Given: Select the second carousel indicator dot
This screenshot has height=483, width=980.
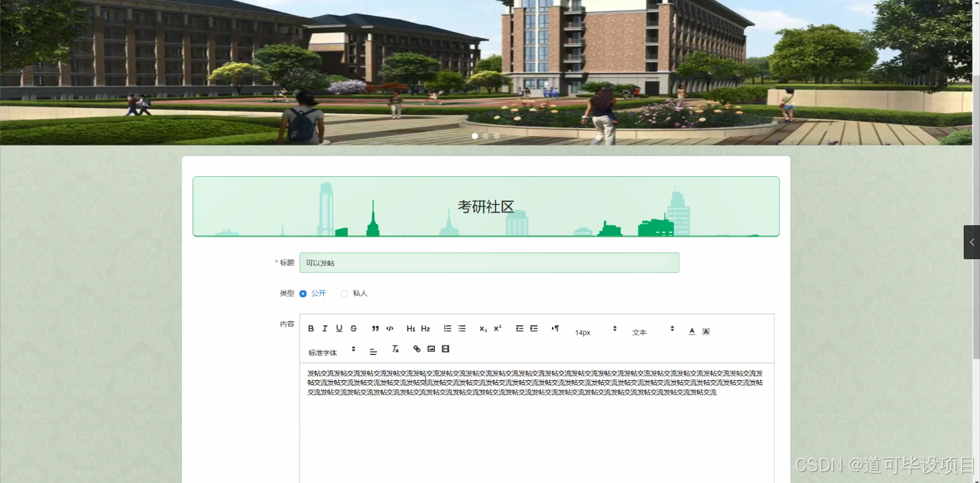Looking at the screenshot, I should tap(486, 136).
